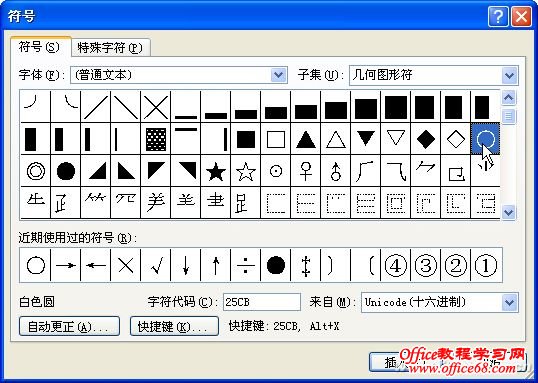This screenshot has height=383, width=538.
Task: Pick the female sign symbol
Action: pos(306,171)
